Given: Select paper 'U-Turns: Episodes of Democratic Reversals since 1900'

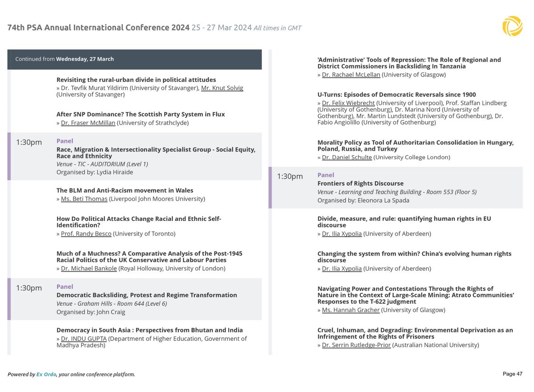Looking at the screenshot, I should 396,95.
